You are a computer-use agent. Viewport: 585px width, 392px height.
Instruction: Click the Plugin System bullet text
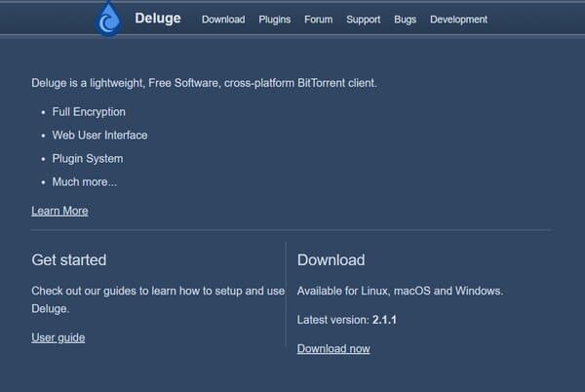(88, 159)
